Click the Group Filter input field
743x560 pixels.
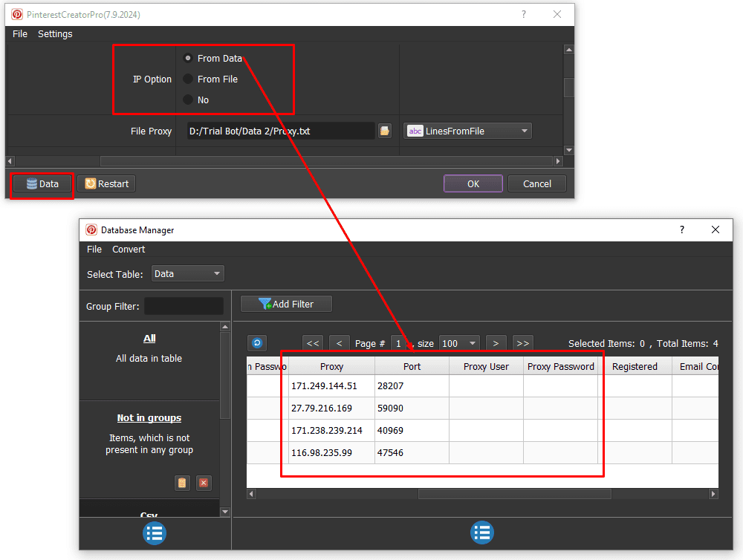[184, 306]
